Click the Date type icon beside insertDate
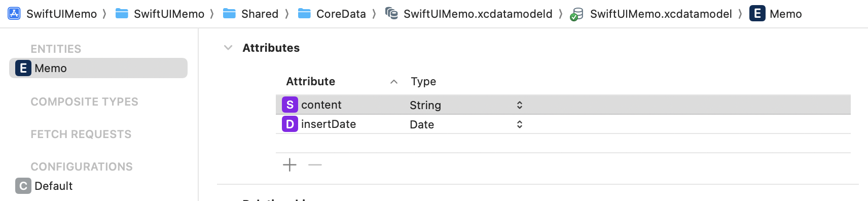868x201 pixels. pyautogui.click(x=290, y=124)
